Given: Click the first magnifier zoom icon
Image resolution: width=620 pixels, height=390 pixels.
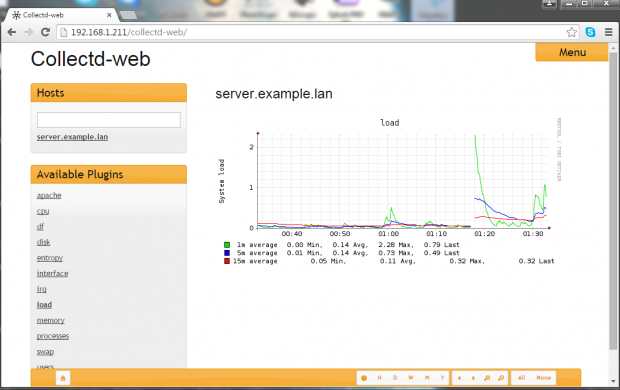Looking at the screenshot, I should click(487, 378).
